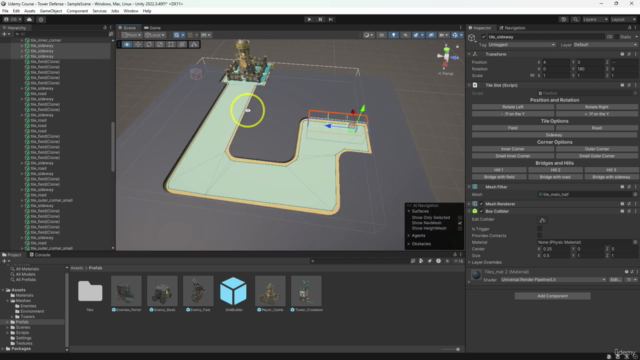The image size is (640, 360).
Task: Toggle Mesh Renderer enabled checkbox
Action: pos(482,204)
